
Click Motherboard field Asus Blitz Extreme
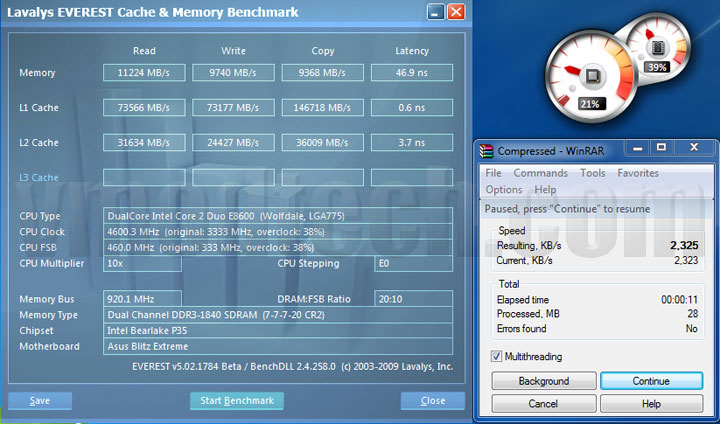click(x=278, y=346)
